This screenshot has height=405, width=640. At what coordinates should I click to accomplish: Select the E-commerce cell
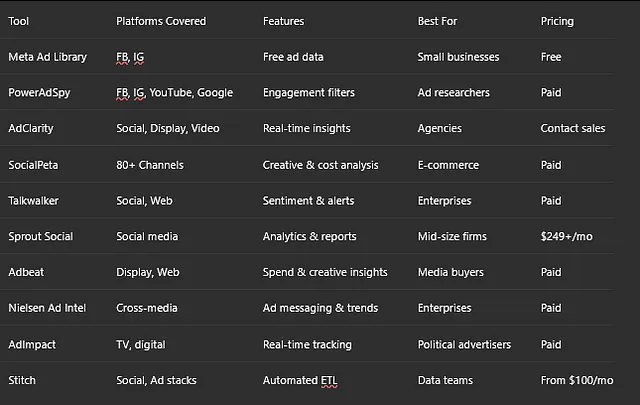448,165
